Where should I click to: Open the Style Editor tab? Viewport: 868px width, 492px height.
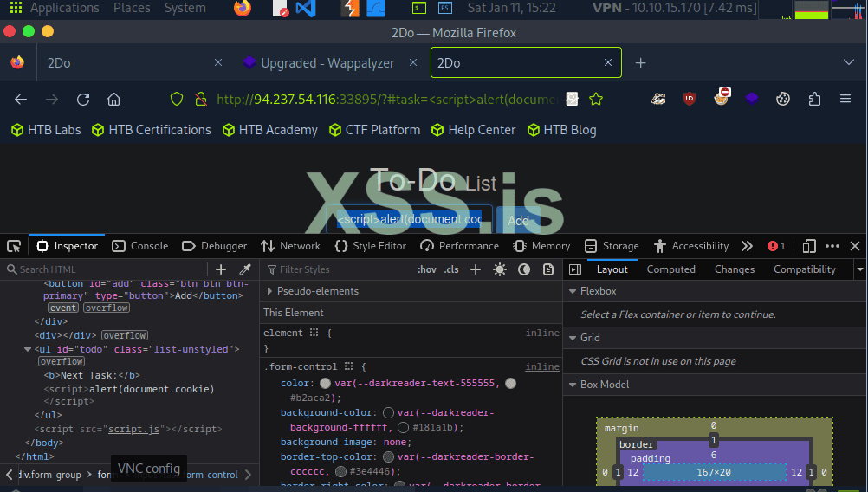[x=371, y=246]
